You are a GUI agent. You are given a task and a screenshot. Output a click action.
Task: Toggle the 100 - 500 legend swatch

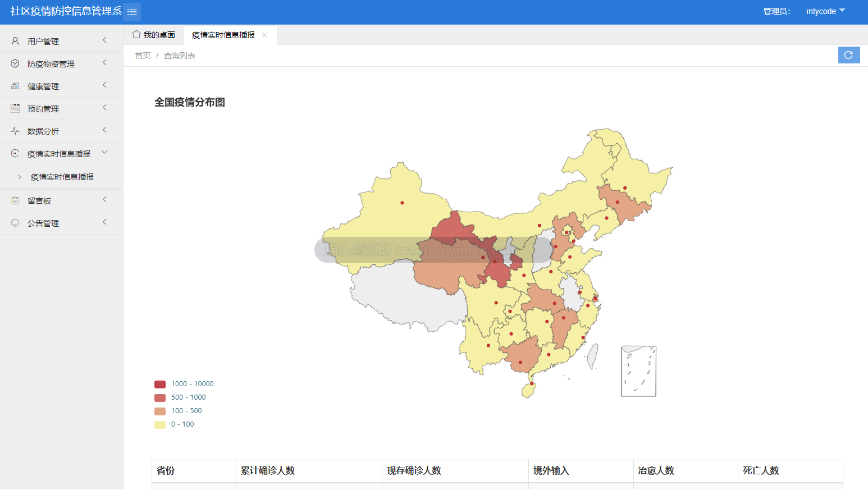[x=160, y=411]
